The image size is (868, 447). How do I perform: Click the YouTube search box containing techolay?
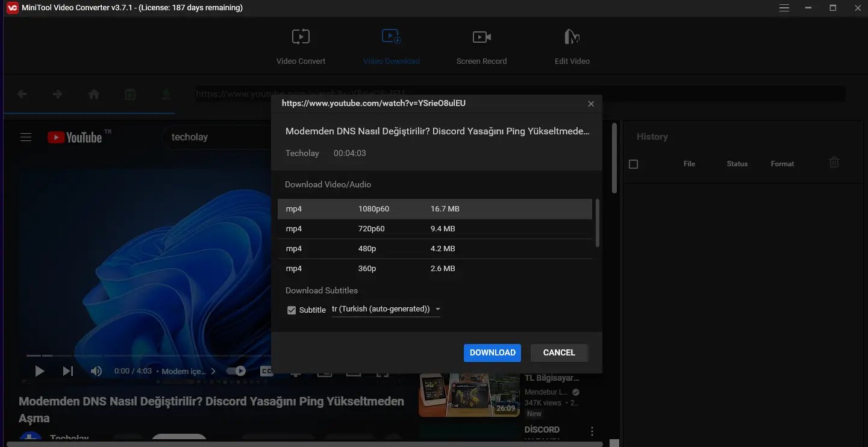click(x=217, y=137)
